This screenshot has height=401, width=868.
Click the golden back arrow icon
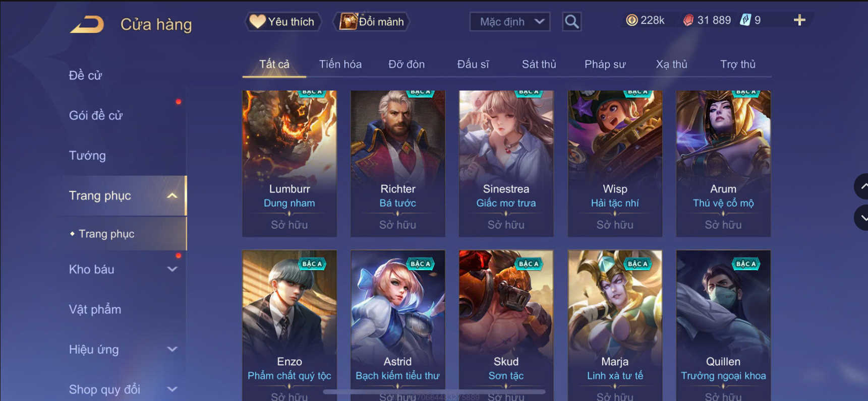coord(87,24)
